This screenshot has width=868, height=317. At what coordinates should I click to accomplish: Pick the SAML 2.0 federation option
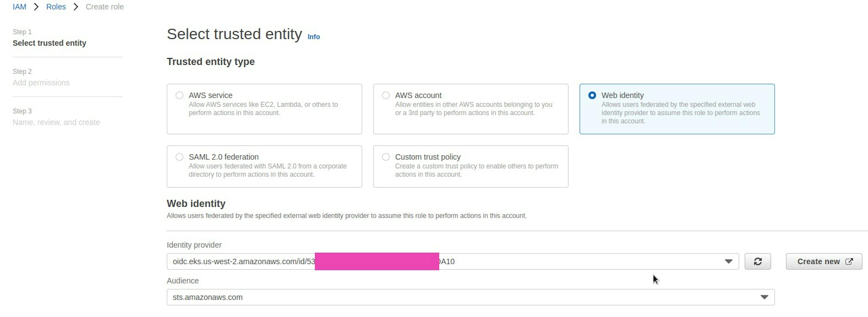point(179,157)
